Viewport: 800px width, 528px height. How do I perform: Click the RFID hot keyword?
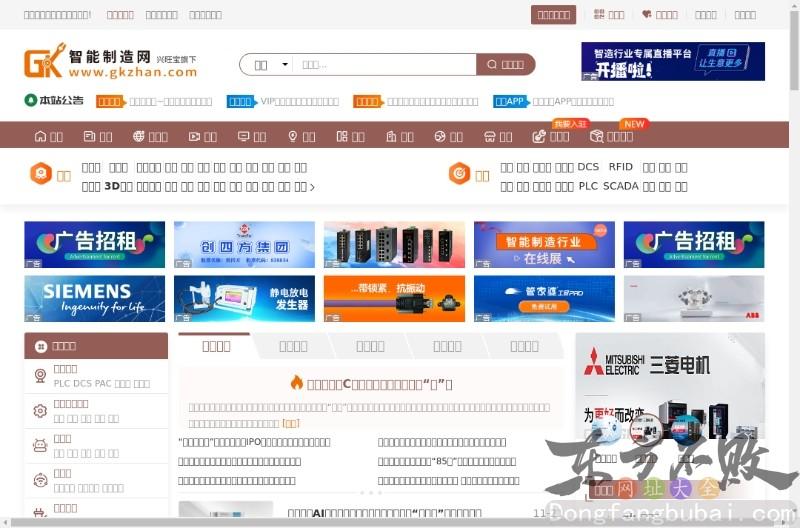point(620,167)
